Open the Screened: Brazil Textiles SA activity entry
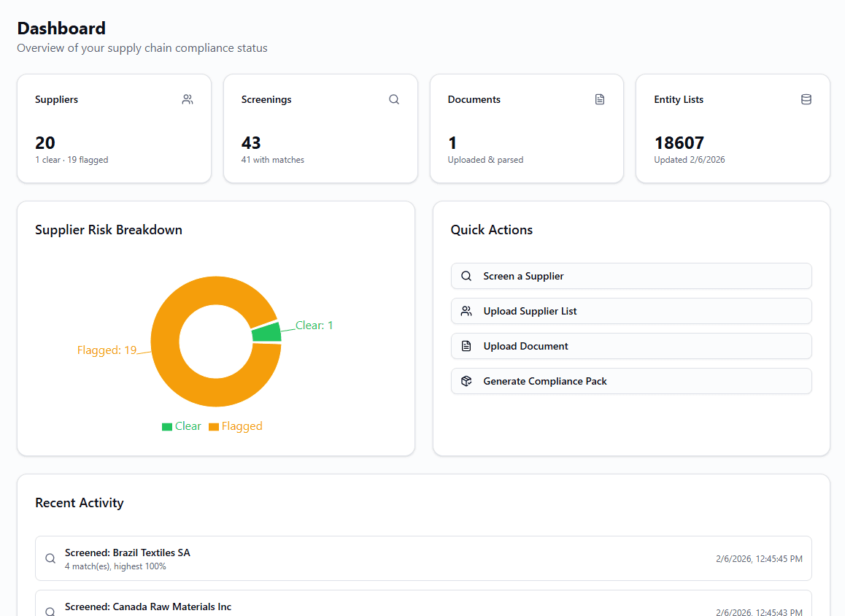 423,558
